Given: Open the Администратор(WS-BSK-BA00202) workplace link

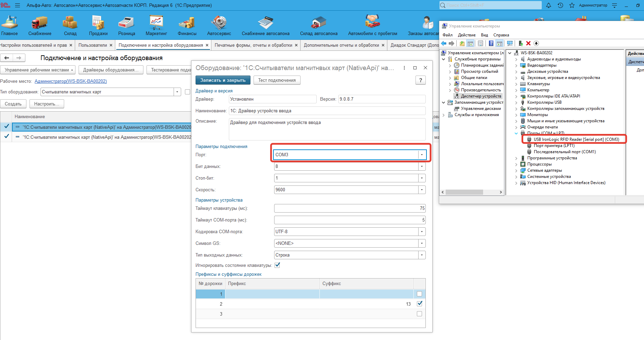Looking at the screenshot, I should (x=71, y=81).
